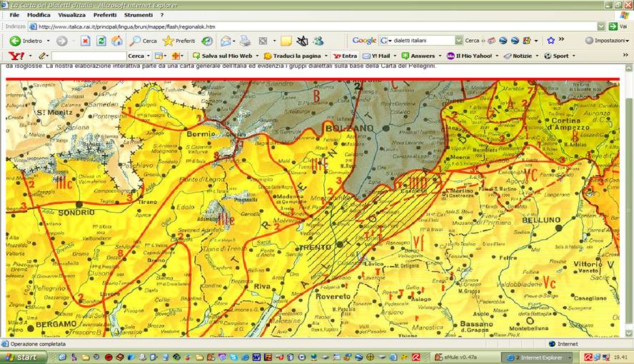Click the Yahoo Entra sign-in button
The image size is (634, 364).
[x=346, y=56]
